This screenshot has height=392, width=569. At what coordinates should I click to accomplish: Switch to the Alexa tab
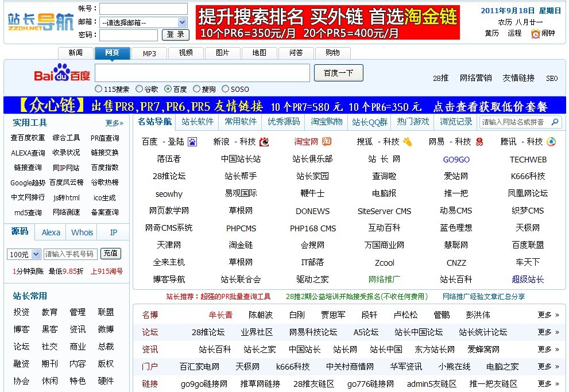[51, 232]
